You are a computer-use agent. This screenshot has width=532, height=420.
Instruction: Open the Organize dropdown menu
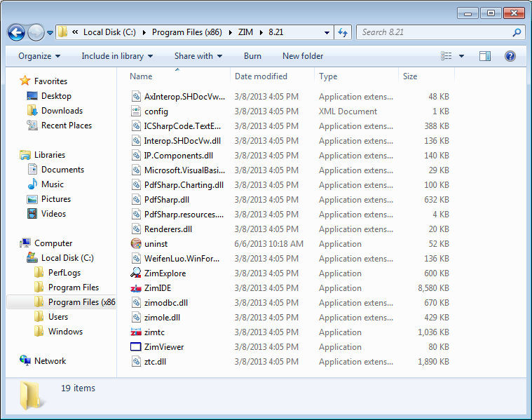(39, 56)
